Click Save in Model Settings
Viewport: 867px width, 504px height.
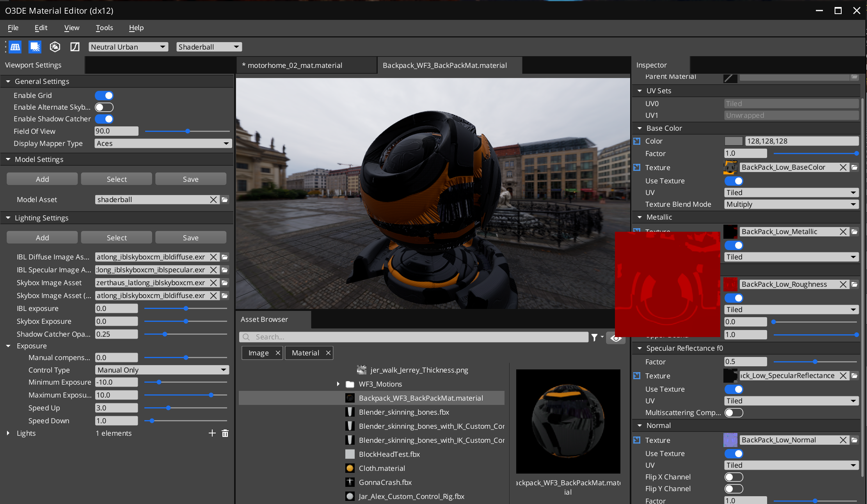[191, 179]
